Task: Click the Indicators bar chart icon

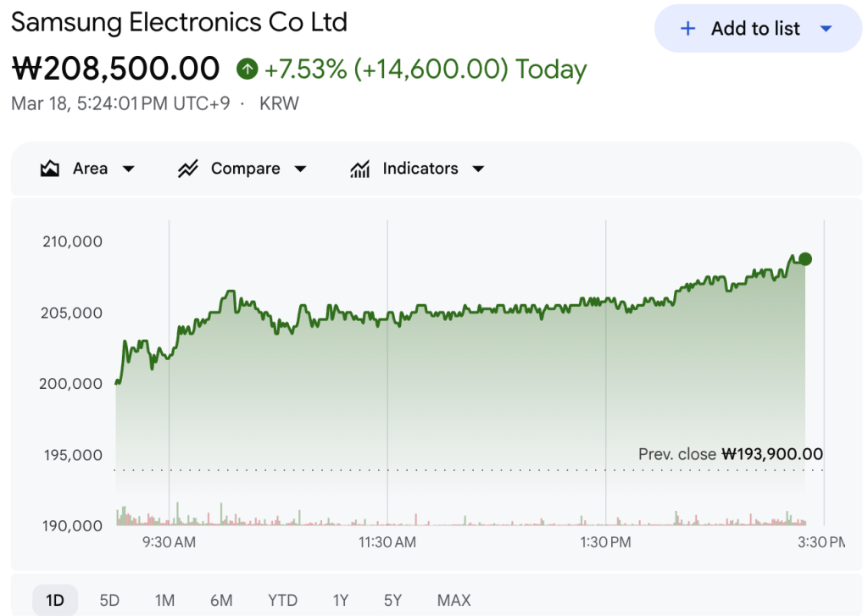Action: click(x=360, y=169)
